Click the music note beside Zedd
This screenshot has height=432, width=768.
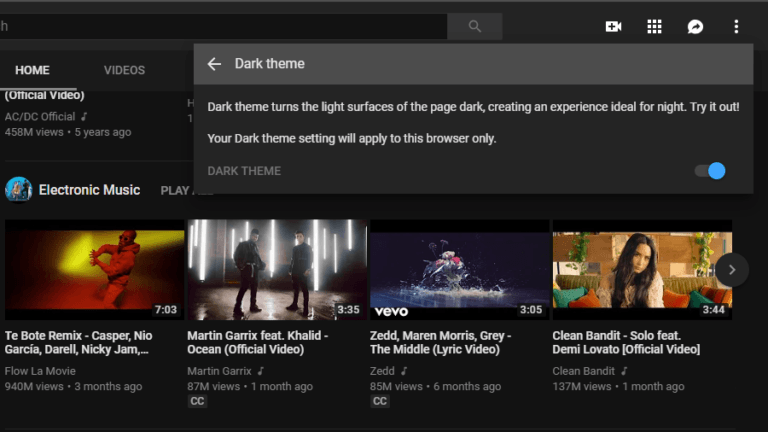404,371
